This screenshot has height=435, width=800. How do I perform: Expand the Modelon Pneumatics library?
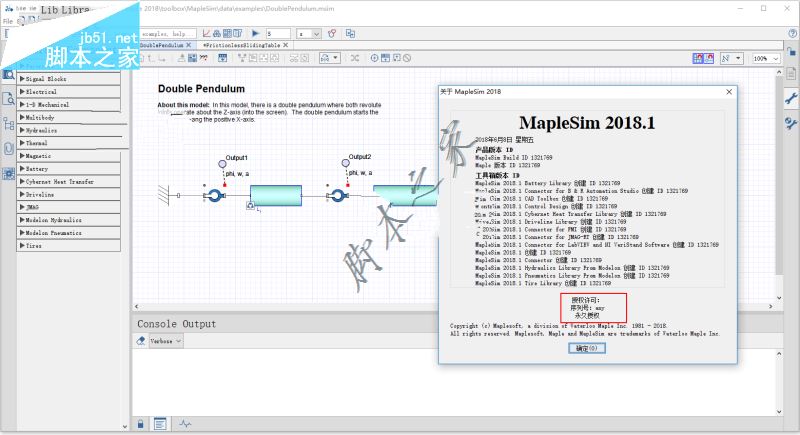coord(69,233)
